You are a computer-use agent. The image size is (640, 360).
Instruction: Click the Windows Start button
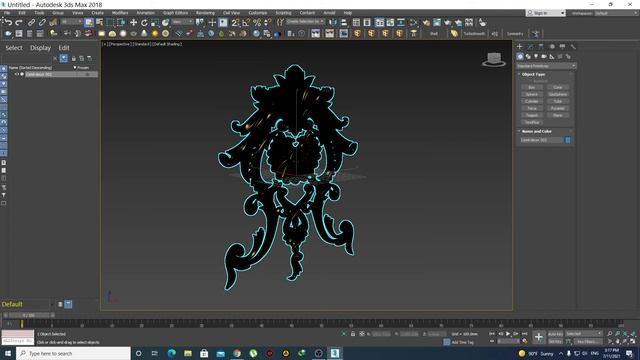(x=8, y=353)
